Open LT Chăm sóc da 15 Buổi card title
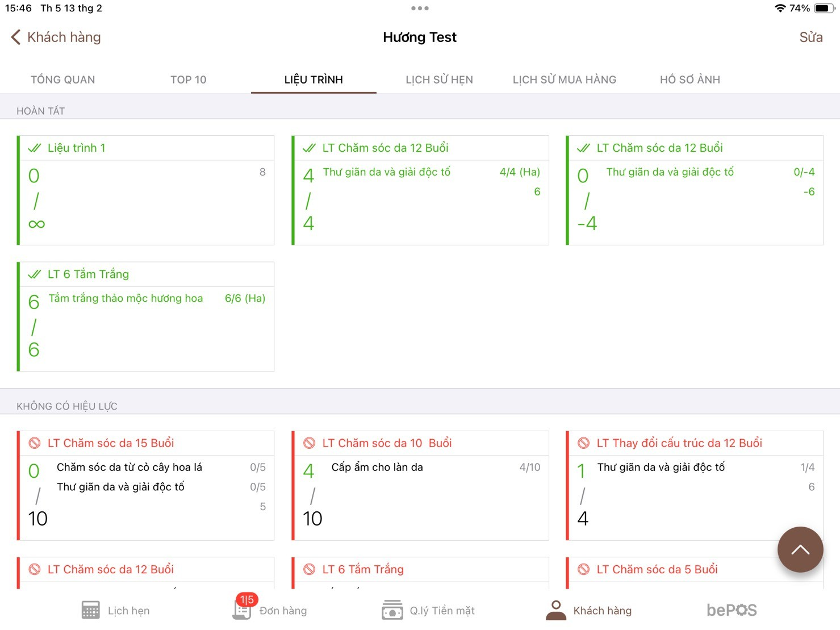The height and width of the screenshot is (630, 840). (111, 443)
